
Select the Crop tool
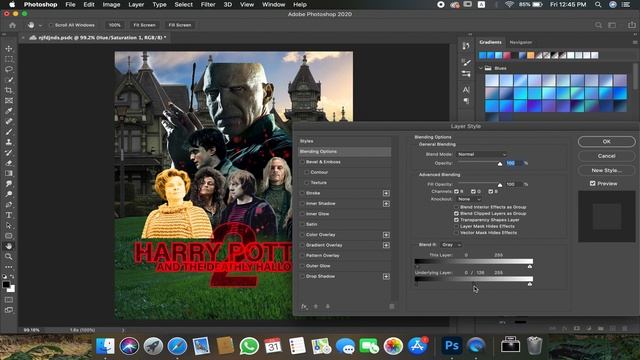[9, 90]
